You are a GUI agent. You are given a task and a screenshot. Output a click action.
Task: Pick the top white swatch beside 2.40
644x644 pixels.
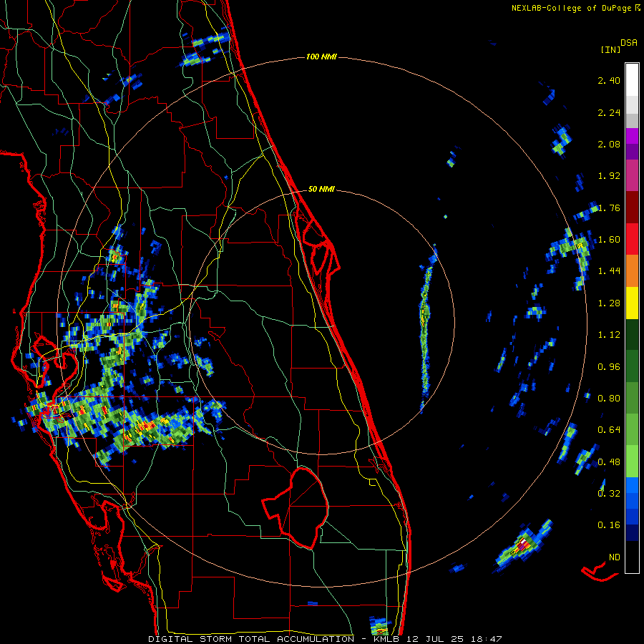coord(632,80)
